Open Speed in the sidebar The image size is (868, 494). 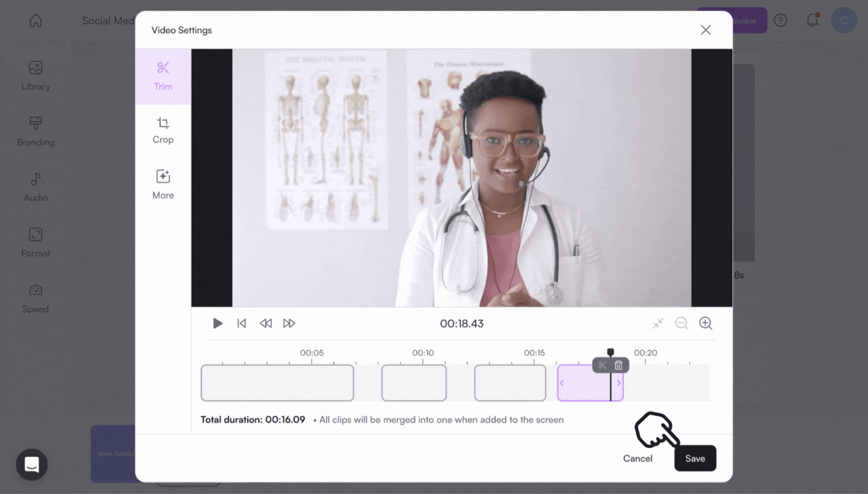tap(36, 299)
